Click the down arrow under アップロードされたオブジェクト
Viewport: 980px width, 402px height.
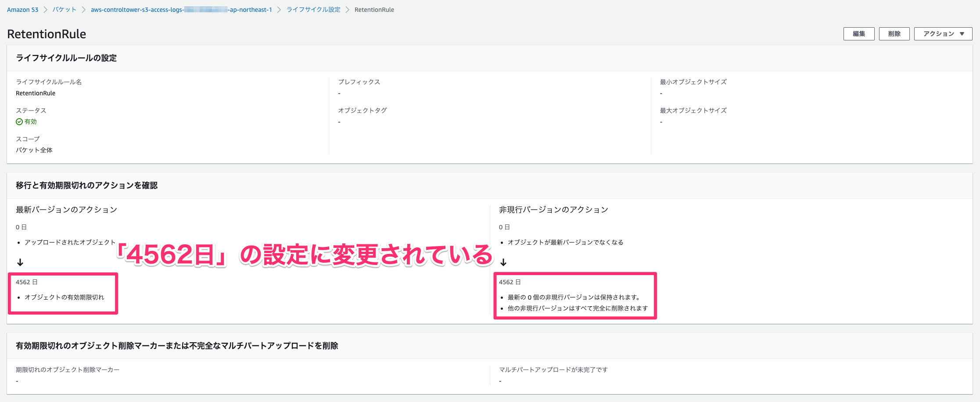[20, 262]
